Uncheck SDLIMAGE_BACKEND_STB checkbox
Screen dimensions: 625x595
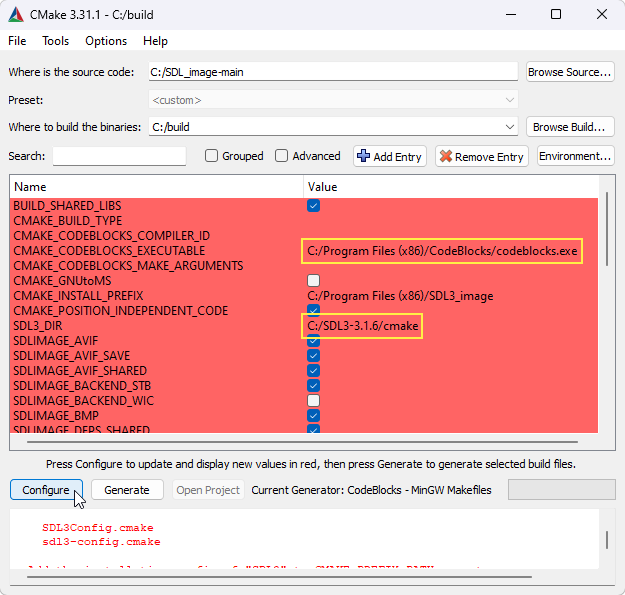(x=313, y=385)
